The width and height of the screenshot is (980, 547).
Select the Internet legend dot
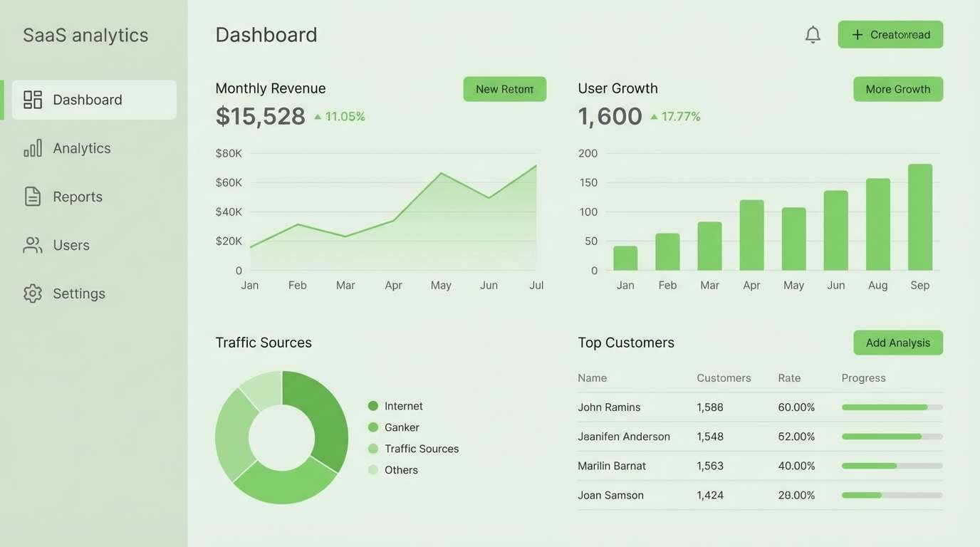[x=372, y=405]
